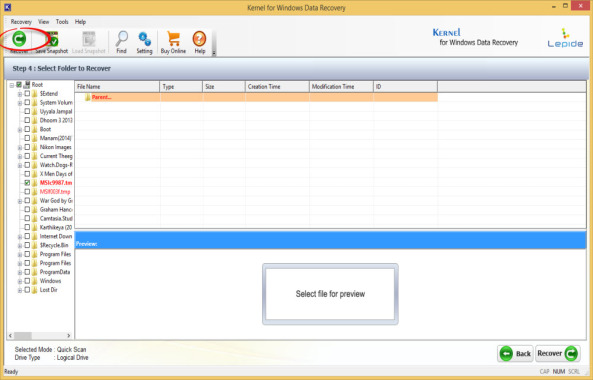Sort by Modification Time column header
The width and height of the screenshot is (593, 380).
point(341,87)
